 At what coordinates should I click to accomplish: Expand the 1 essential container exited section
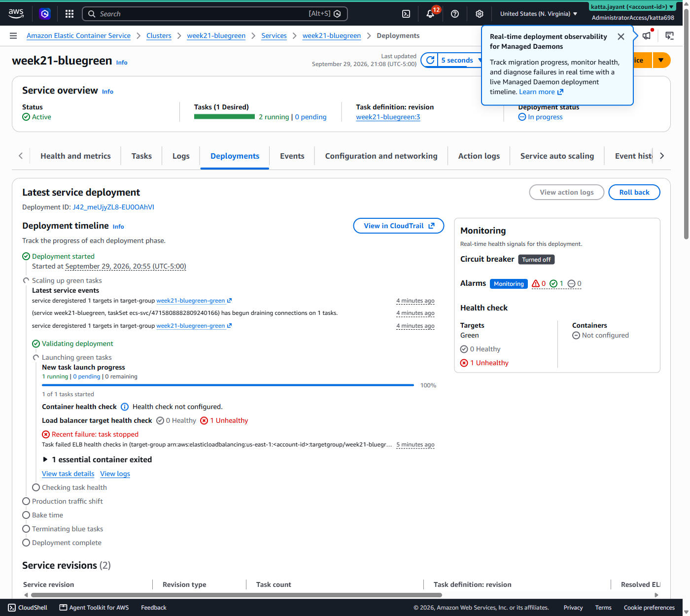pyautogui.click(x=97, y=459)
